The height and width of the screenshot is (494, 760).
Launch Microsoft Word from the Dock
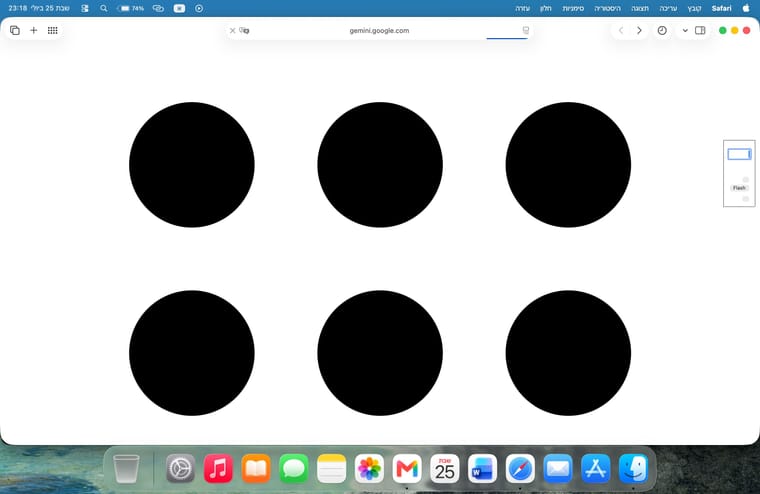(x=482, y=468)
